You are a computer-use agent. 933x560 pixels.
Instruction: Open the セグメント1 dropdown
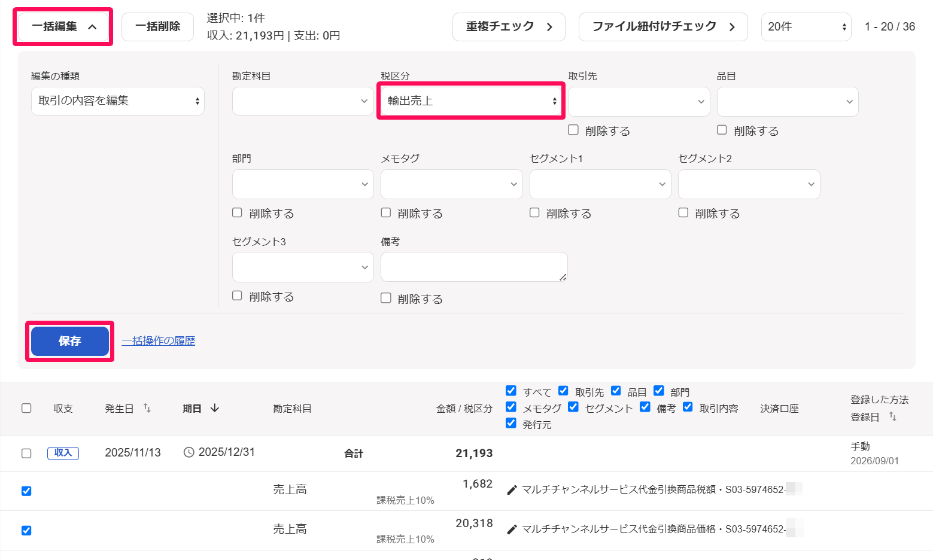click(x=600, y=184)
